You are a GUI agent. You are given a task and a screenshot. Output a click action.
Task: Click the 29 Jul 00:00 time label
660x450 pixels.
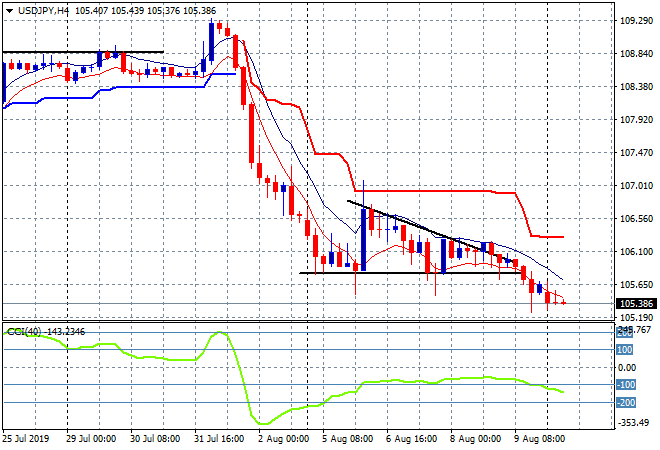click(91, 439)
